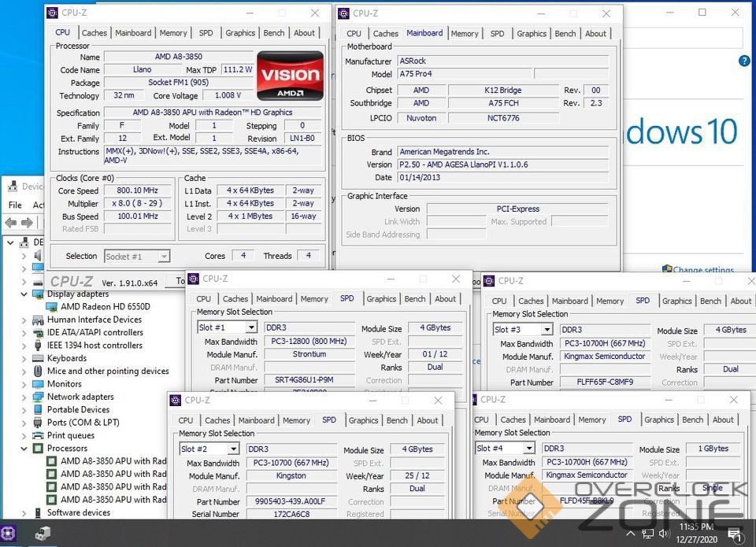
Task: Click the AMD Radeon HD 6550D adapter icon
Action: coord(51,306)
